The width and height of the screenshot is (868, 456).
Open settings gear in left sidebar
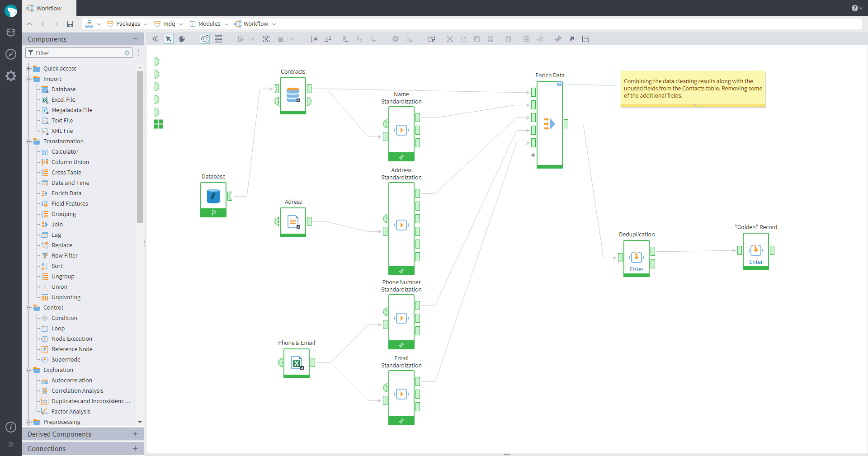(11, 76)
